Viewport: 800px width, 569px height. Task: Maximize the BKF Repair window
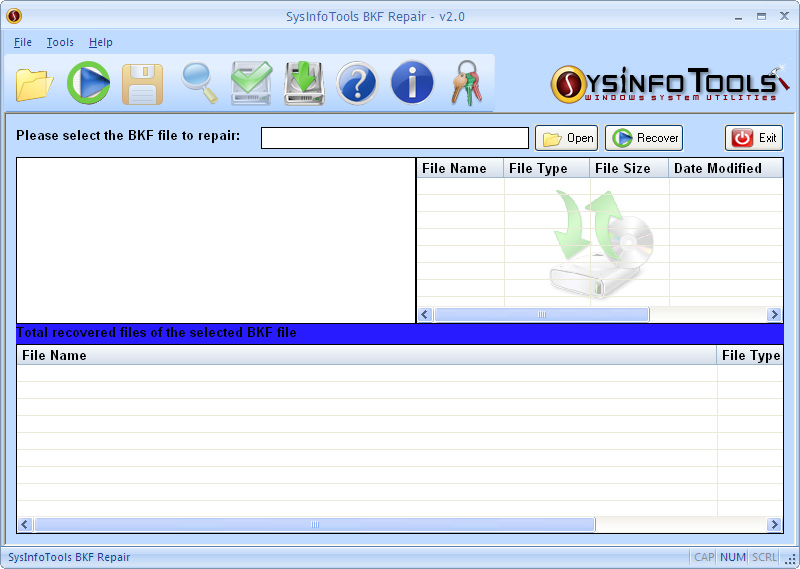[x=761, y=17]
